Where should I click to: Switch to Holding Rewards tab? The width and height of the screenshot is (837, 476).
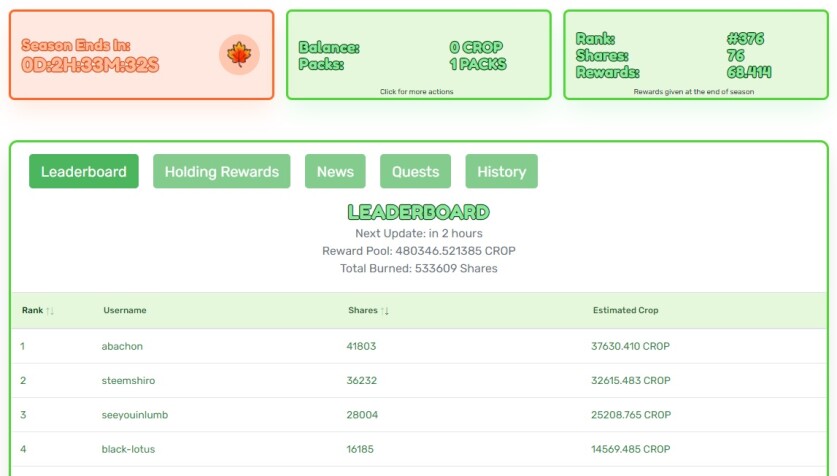click(222, 171)
